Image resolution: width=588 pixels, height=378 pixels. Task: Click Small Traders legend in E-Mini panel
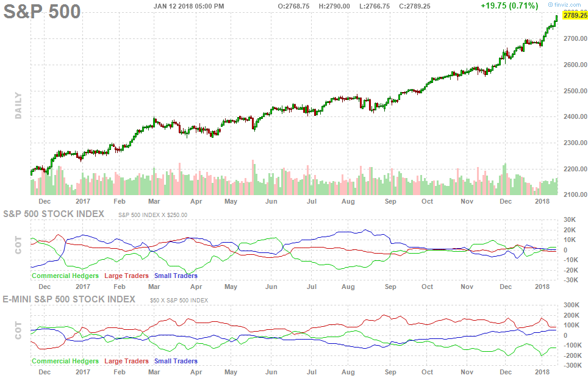pyautogui.click(x=176, y=361)
